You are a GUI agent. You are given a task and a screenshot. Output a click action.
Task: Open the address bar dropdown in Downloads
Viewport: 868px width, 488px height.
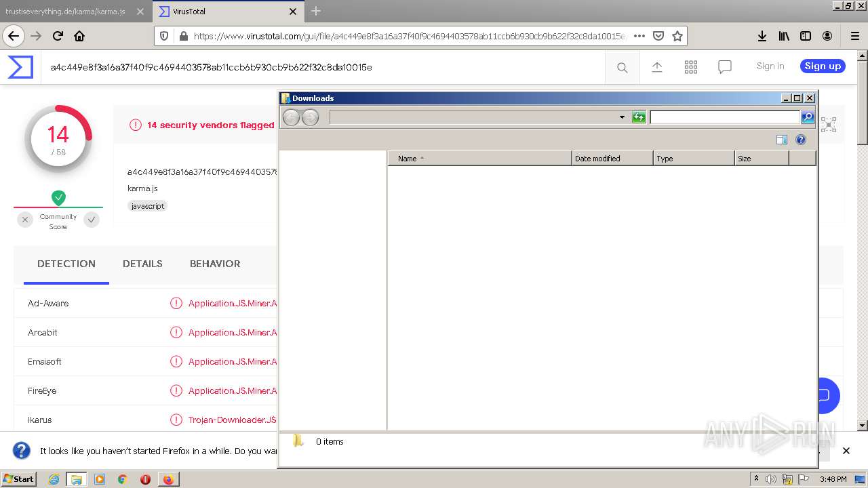(622, 117)
